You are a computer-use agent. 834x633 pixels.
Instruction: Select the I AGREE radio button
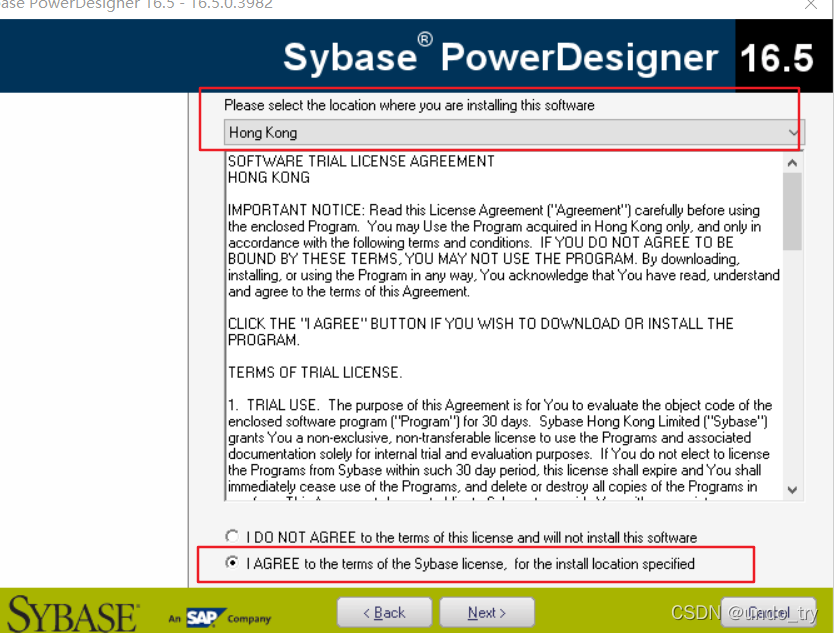(x=232, y=562)
